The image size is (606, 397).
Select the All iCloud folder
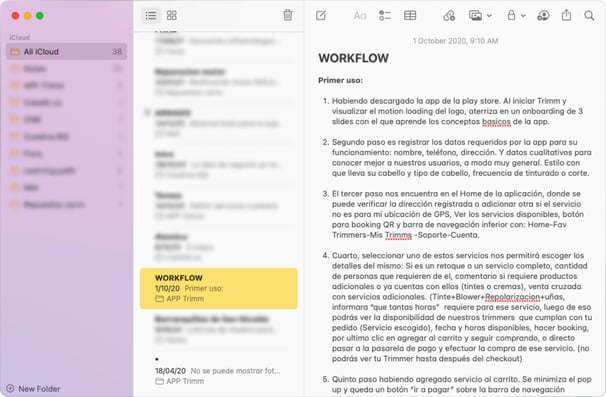(66, 51)
